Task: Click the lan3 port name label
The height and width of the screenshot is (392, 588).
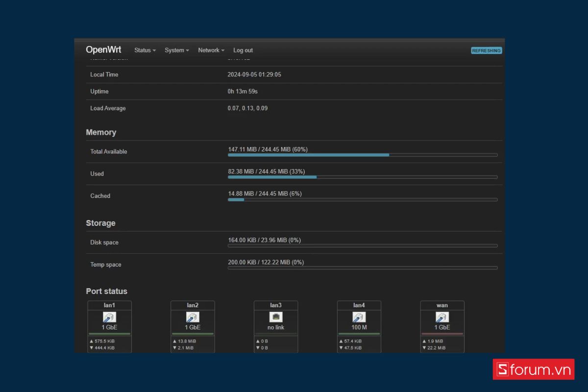Action: [276, 305]
